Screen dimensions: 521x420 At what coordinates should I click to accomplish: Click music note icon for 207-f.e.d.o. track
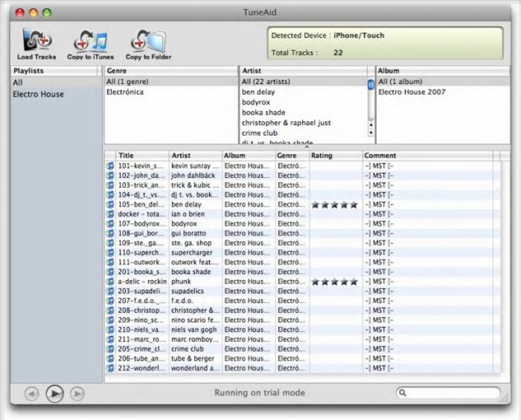[110, 301]
